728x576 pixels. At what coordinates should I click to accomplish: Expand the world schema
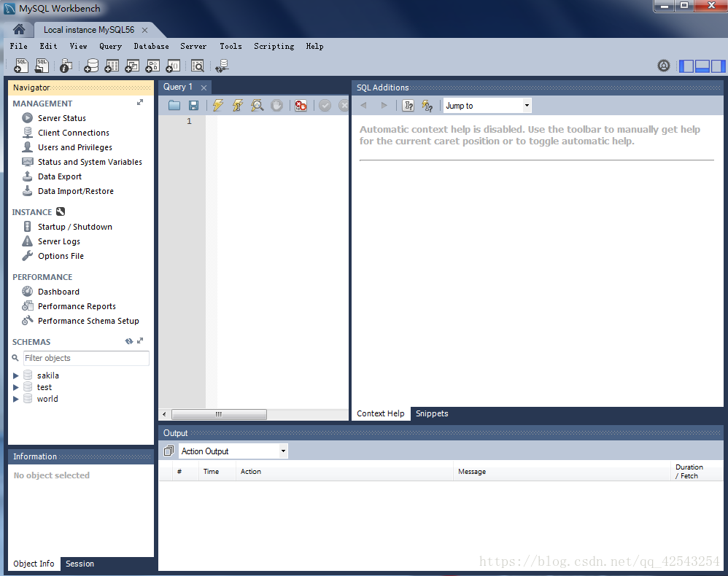[x=16, y=399]
